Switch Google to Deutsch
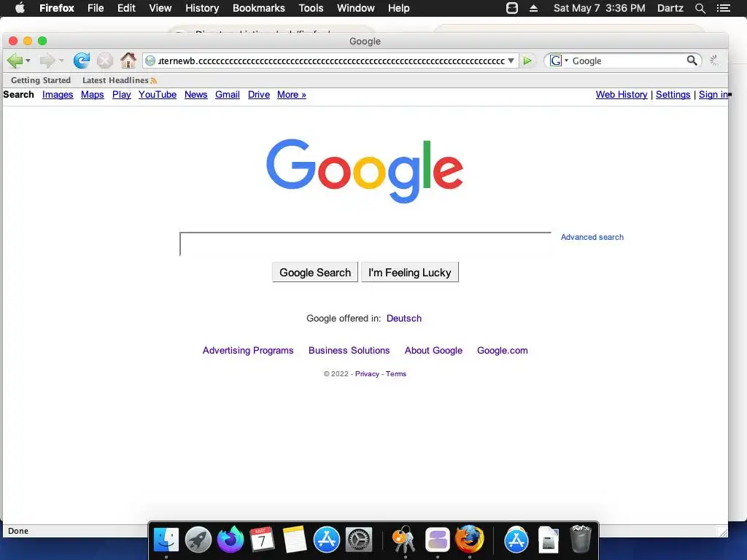 (x=404, y=318)
